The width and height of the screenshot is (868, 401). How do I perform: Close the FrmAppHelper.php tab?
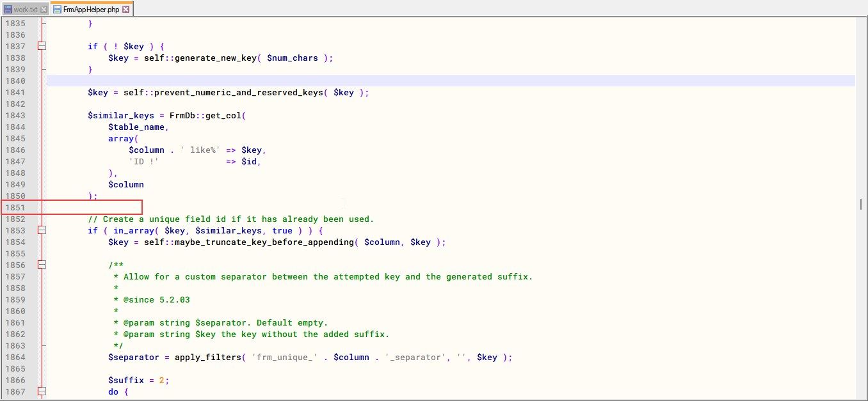pos(126,10)
